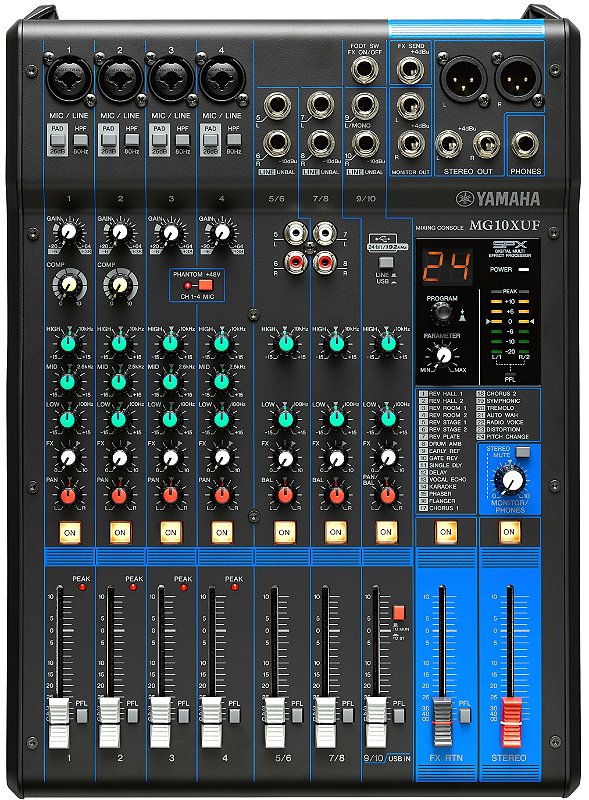This screenshot has width=589, height=800.
Task: Click the MONITOR OUT R jack
Action: [410, 143]
